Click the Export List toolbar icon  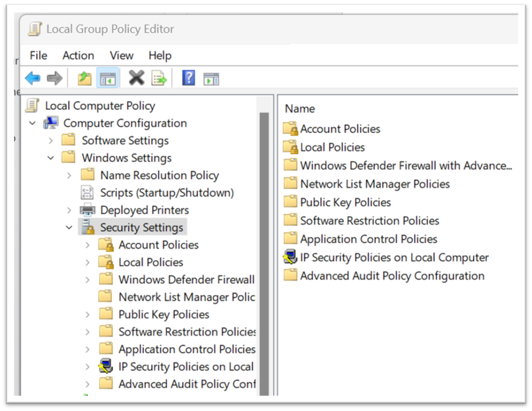tap(158, 78)
